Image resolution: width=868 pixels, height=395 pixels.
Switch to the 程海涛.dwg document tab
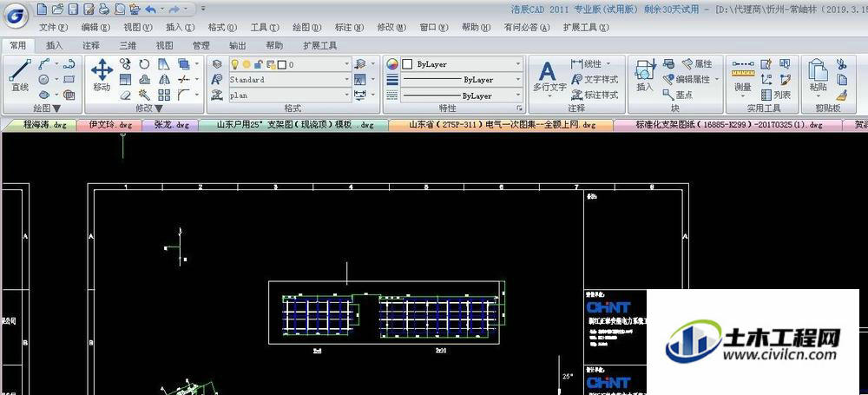pos(44,125)
